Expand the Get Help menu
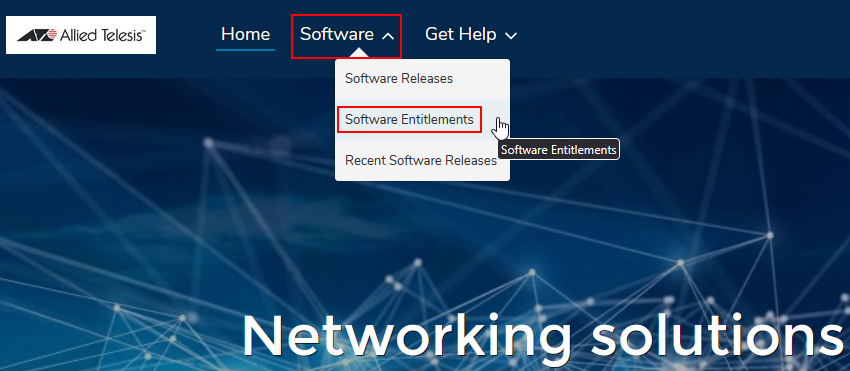The image size is (850, 371). (471, 35)
